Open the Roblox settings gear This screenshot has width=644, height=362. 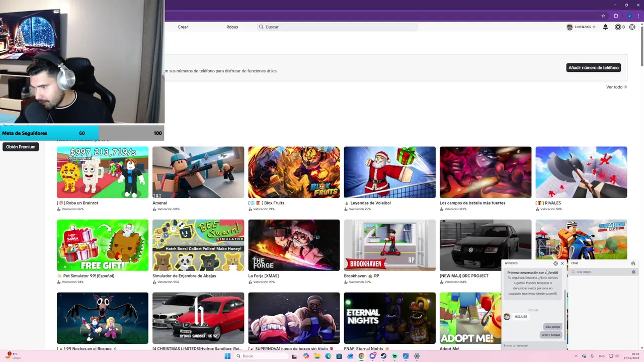tap(632, 27)
